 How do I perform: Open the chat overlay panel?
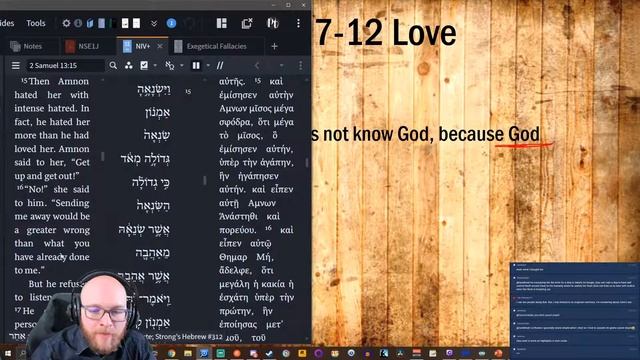tap(575, 311)
